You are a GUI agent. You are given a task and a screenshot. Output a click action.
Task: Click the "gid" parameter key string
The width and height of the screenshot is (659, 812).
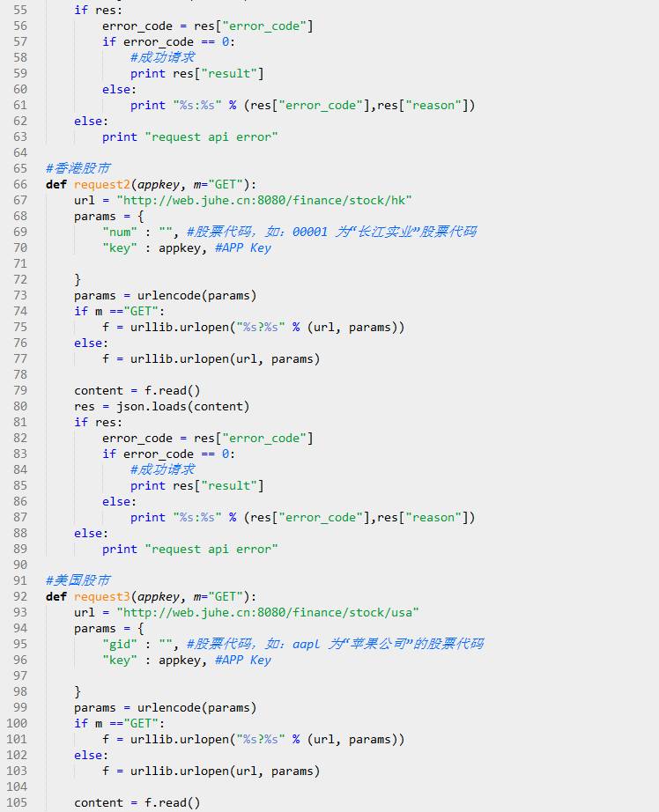[x=119, y=644]
